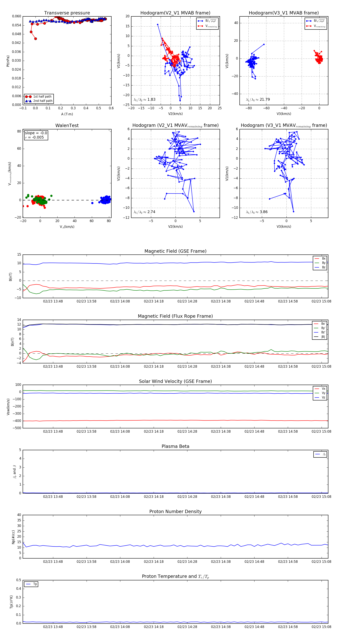Click "02/23 14:28" tick under the Solar Wind Velocity plot

pyautogui.click(x=187, y=431)
